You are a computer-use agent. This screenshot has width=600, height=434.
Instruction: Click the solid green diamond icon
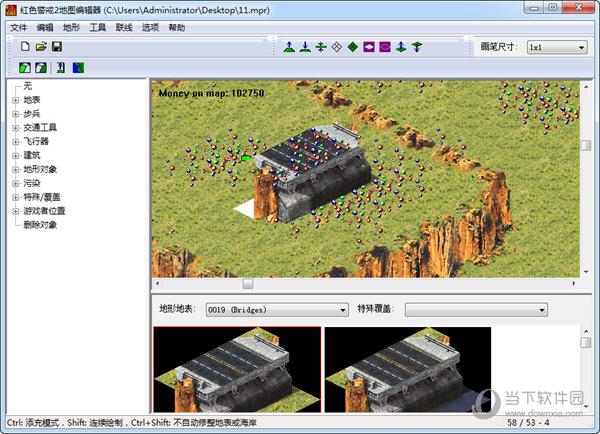[x=353, y=47]
